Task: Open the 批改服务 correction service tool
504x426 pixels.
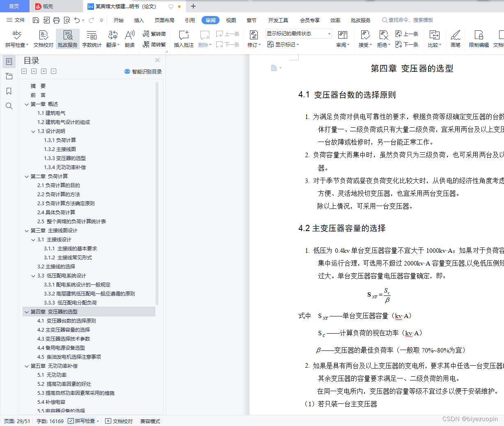Action: (x=68, y=39)
